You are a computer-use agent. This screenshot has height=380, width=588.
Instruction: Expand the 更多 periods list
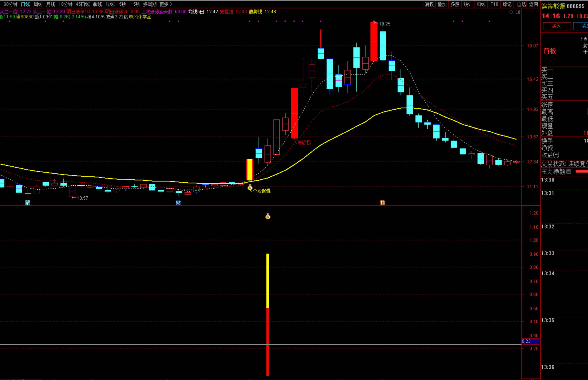(166, 4)
